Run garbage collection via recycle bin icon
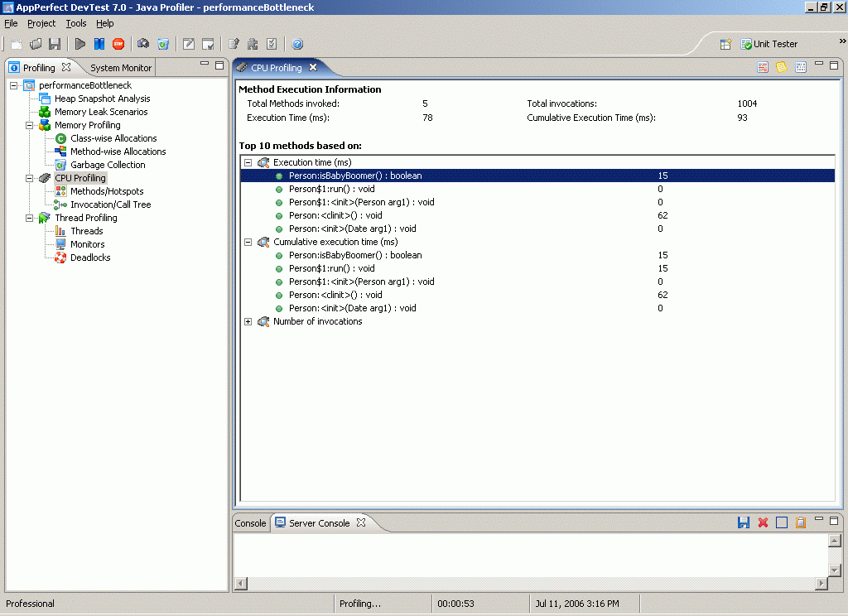Viewport: 848px width, 616px height. click(163, 45)
